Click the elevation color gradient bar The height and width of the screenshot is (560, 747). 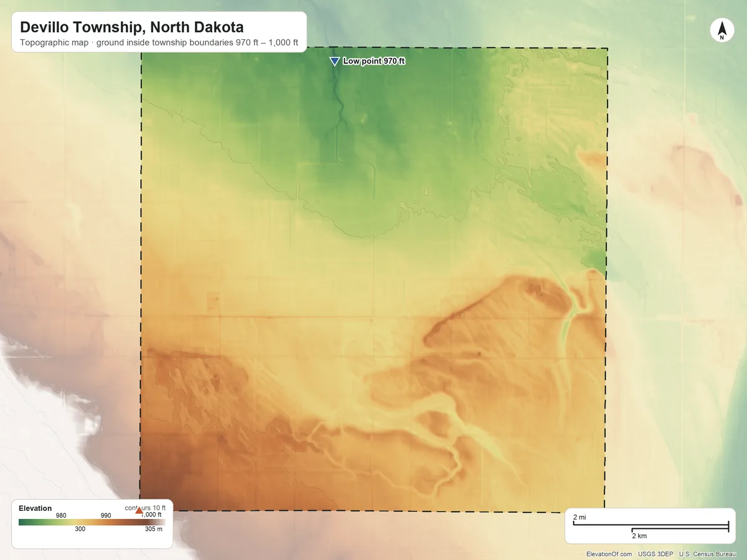[92, 522]
